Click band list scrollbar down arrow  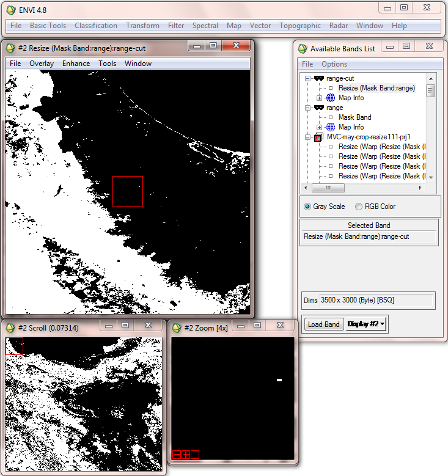point(431,178)
